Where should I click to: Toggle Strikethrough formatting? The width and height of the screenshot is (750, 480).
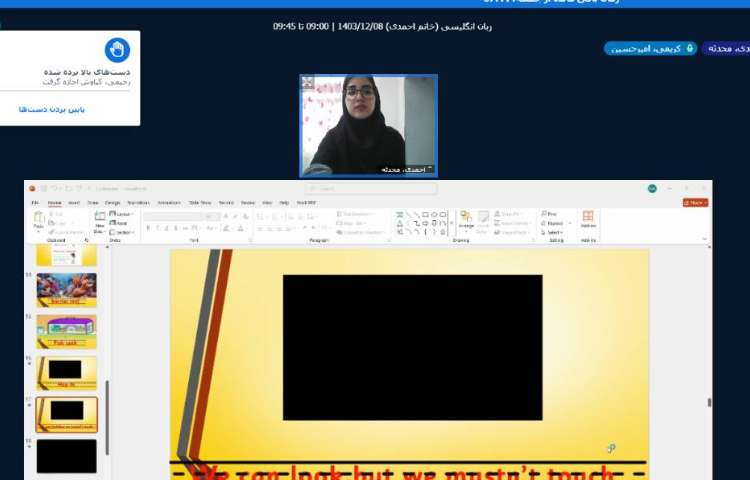(185, 229)
